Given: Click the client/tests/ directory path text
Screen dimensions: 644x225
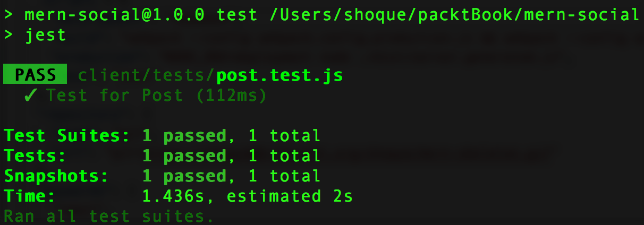Looking at the screenshot, I should [x=147, y=76].
